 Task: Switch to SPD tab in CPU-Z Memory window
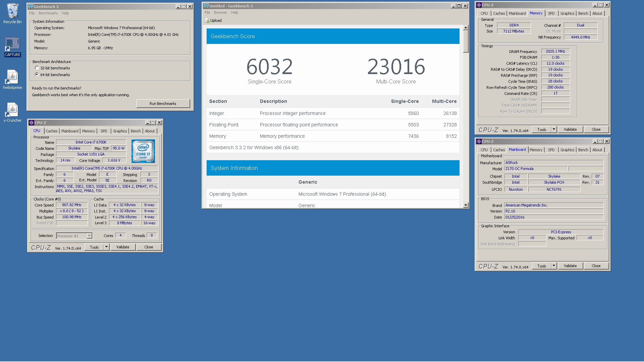tap(551, 13)
